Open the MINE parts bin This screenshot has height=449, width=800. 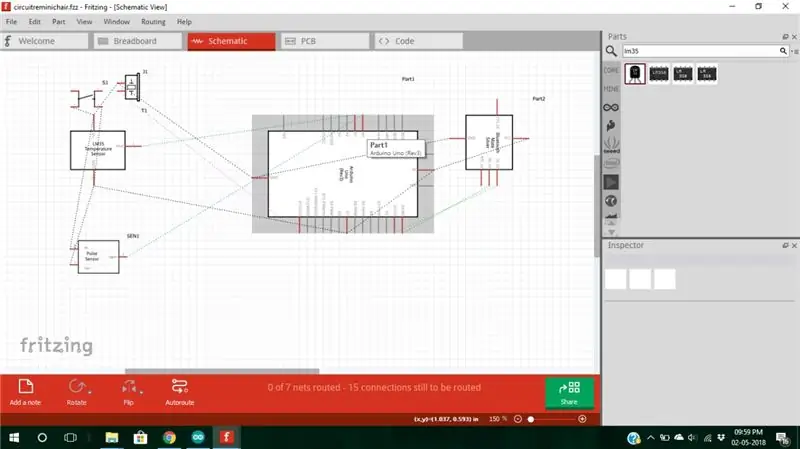611,89
